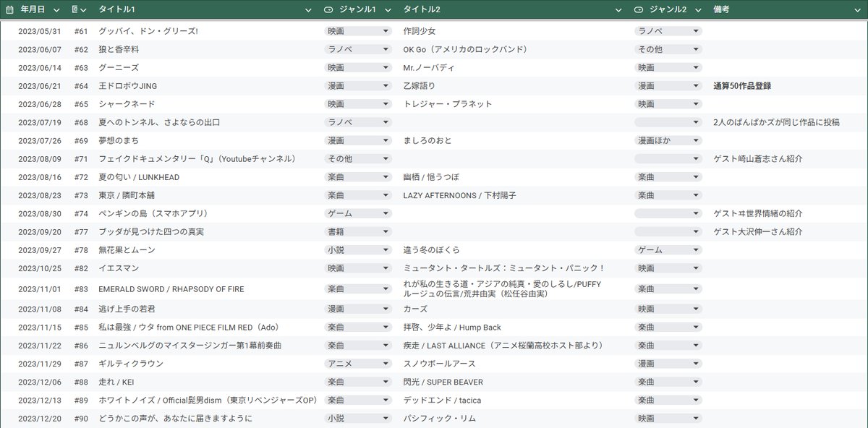Open ジャンル1 小説 chip for 無花果とムーン
868x428 pixels.
(x=357, y=249)
